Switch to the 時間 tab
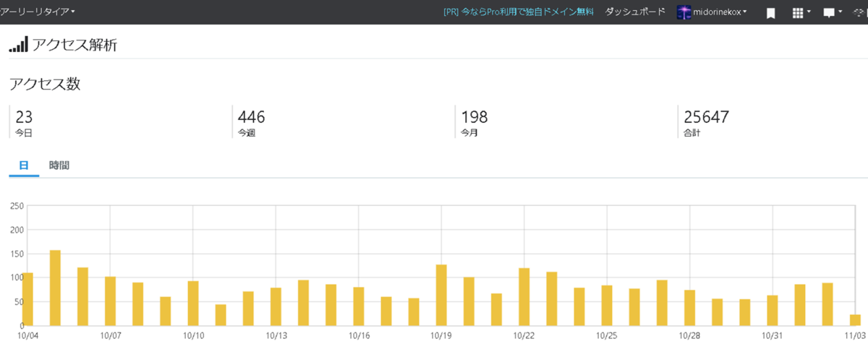The height and width of the screenshot is (344, 868). pos(59,165)
